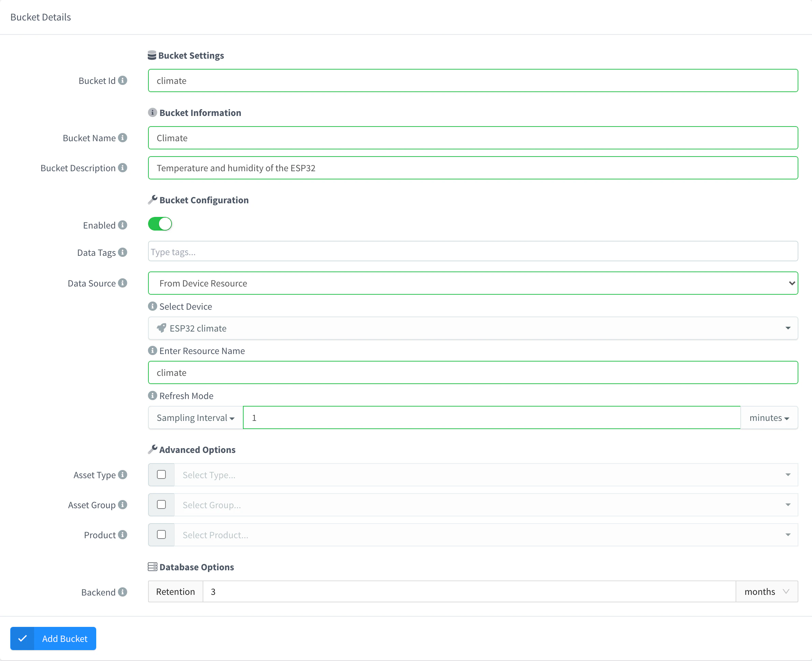Click the Enter Resource Name info icon

tap(153, 350)
